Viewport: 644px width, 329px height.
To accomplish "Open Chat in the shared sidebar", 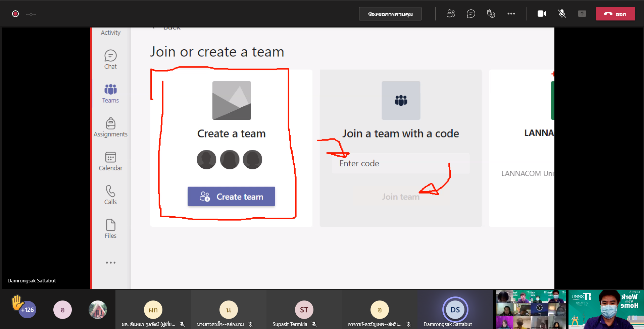I will click(110, 60).
